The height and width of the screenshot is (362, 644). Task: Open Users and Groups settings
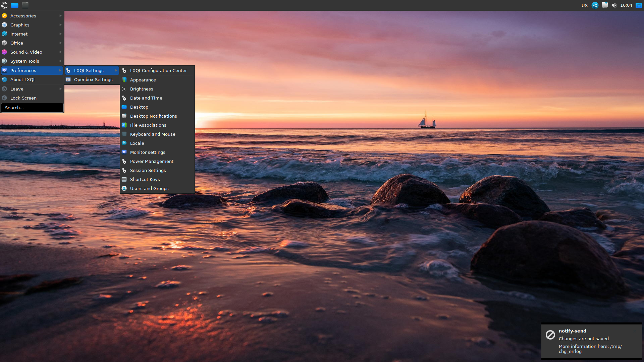pos(157,188)
